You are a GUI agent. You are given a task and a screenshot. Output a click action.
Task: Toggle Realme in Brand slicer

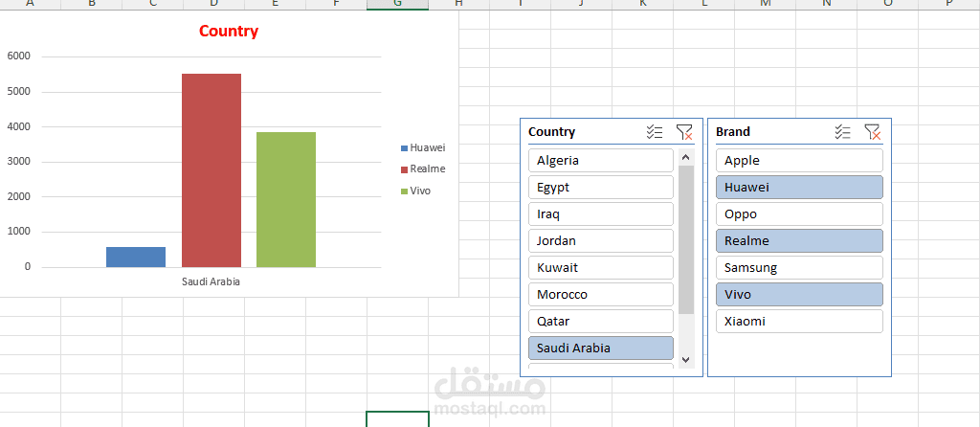[799, 240]
